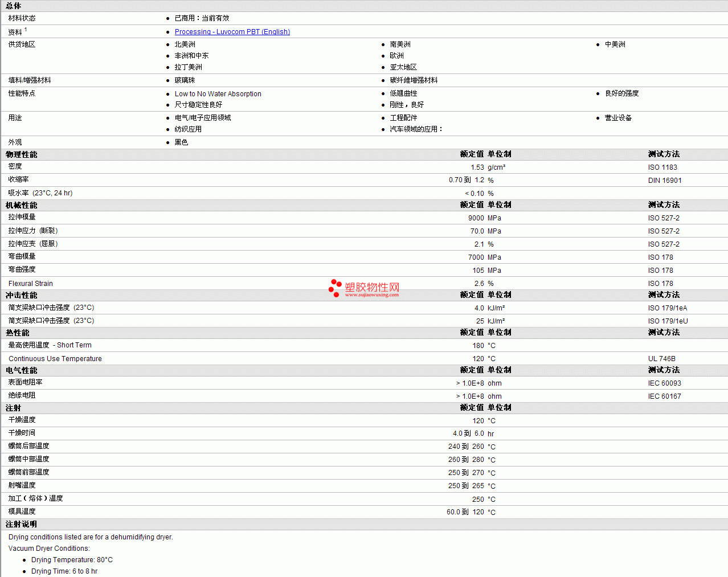The width and height of the screenshot is (728, 577).
Task: Click the UL 746B test method
Action: [x=662, y=359]
